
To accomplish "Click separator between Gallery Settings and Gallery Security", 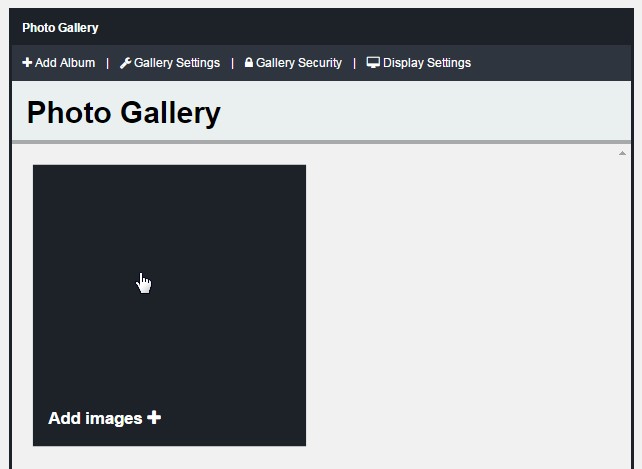I will click(x=232, y=63).
